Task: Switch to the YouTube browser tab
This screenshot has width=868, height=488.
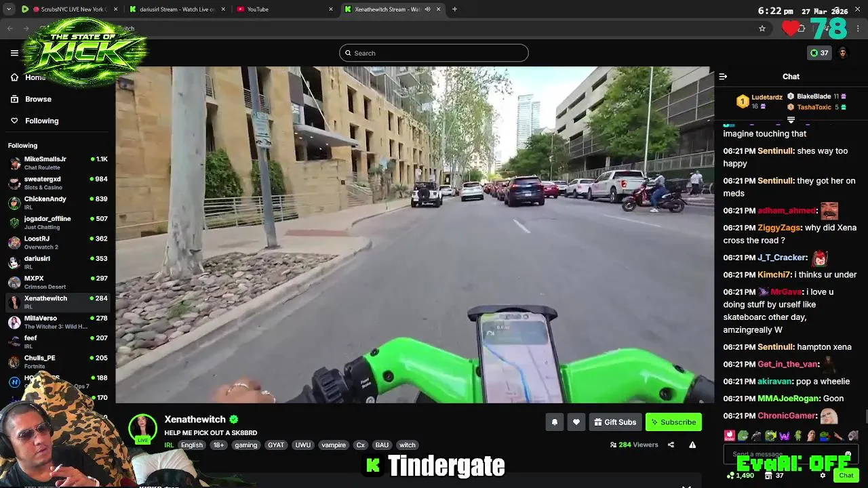Action: 283,9
